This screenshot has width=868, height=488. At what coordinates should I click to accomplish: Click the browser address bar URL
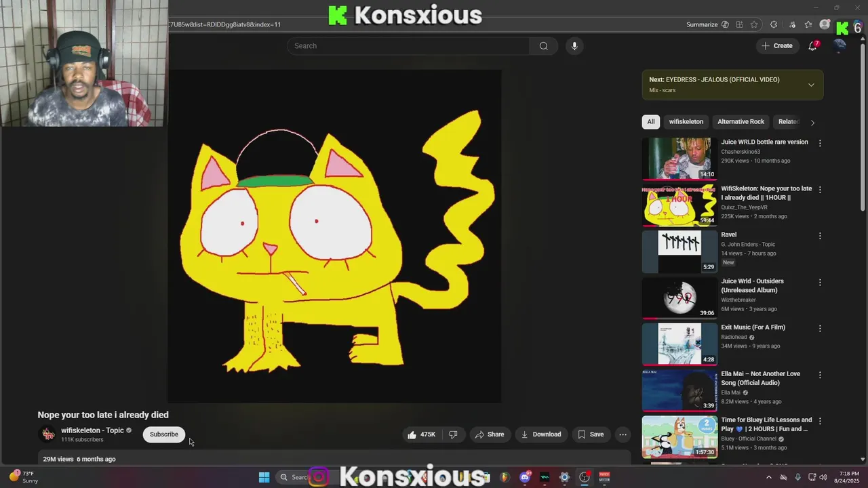point(224,24)
